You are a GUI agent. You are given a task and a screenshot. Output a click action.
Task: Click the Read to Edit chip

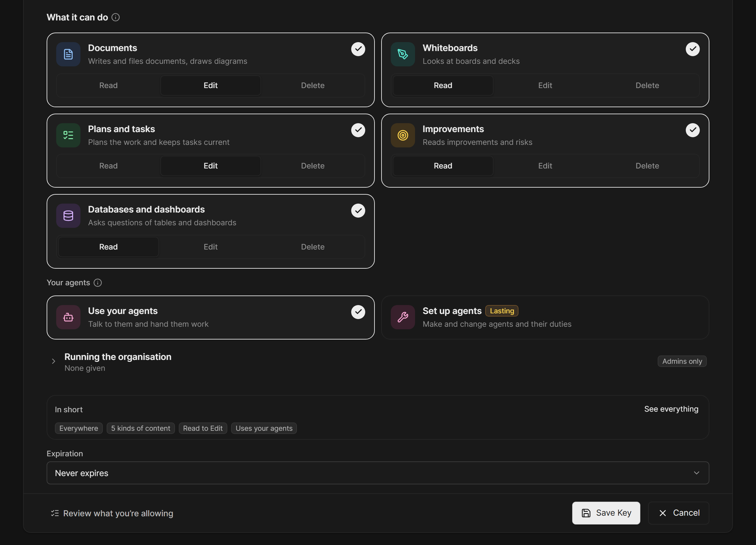click(203, 429)
